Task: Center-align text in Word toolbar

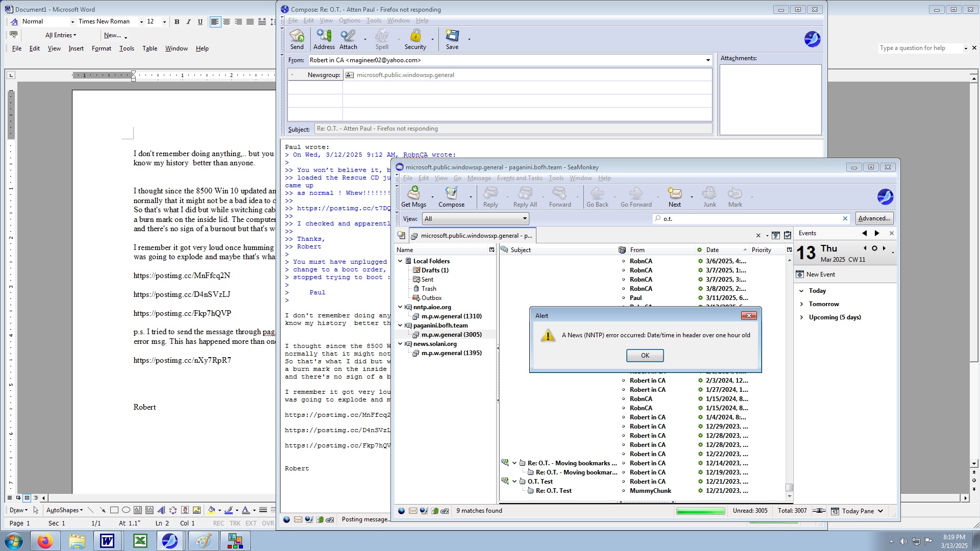Action: click(x=227, y=21)
